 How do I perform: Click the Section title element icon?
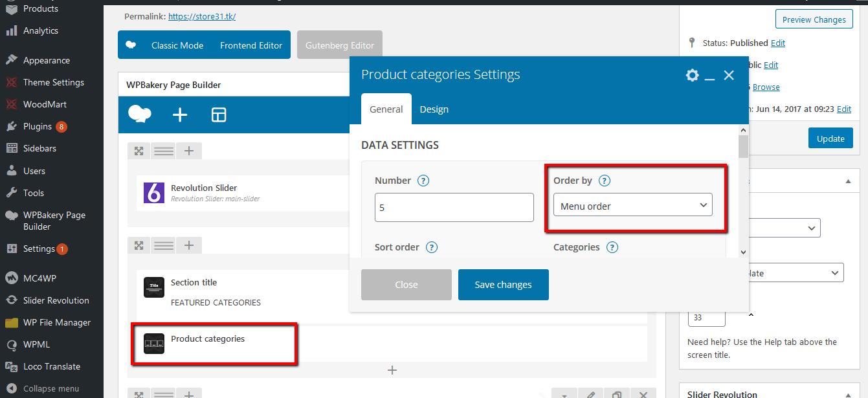coord(154,287)
